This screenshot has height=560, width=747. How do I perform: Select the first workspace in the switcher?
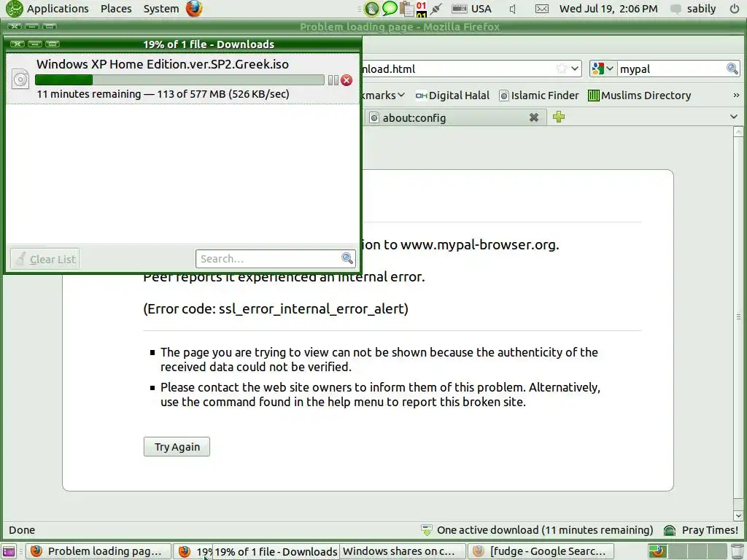point(657,551)
